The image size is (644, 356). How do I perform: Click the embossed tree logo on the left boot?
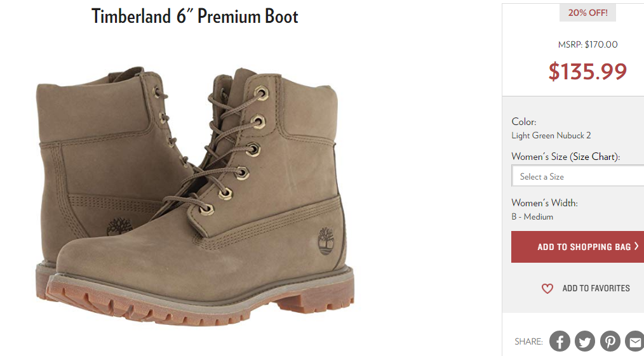tap(119, 227)
